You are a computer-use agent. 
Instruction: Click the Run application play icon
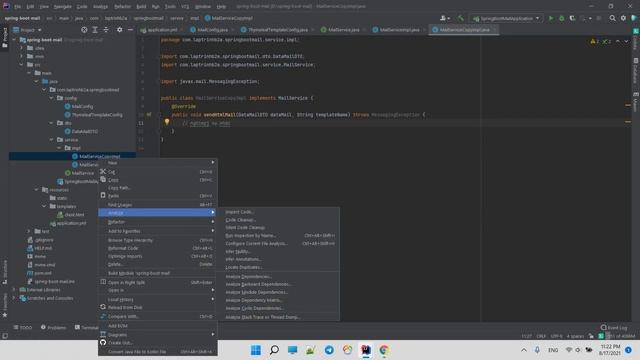[551, 18]
